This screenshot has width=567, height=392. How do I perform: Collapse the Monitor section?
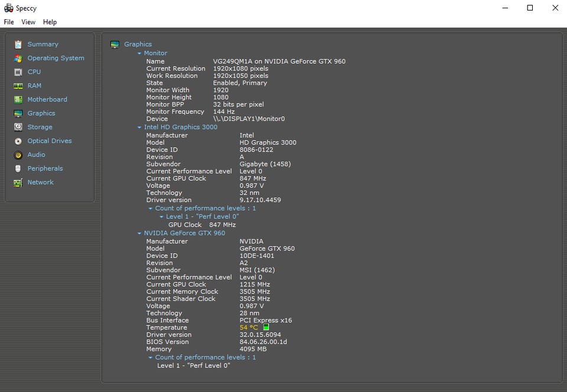coord(139,53)
